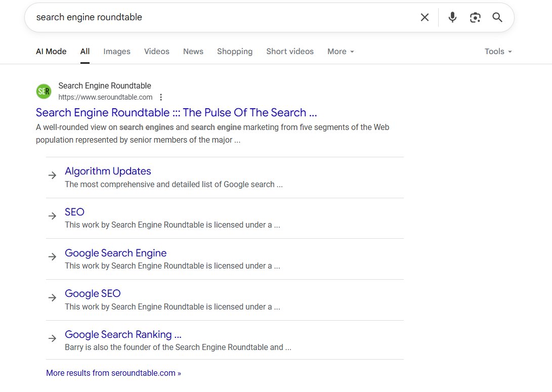Open the Tools dropdown

pos(497,51)
